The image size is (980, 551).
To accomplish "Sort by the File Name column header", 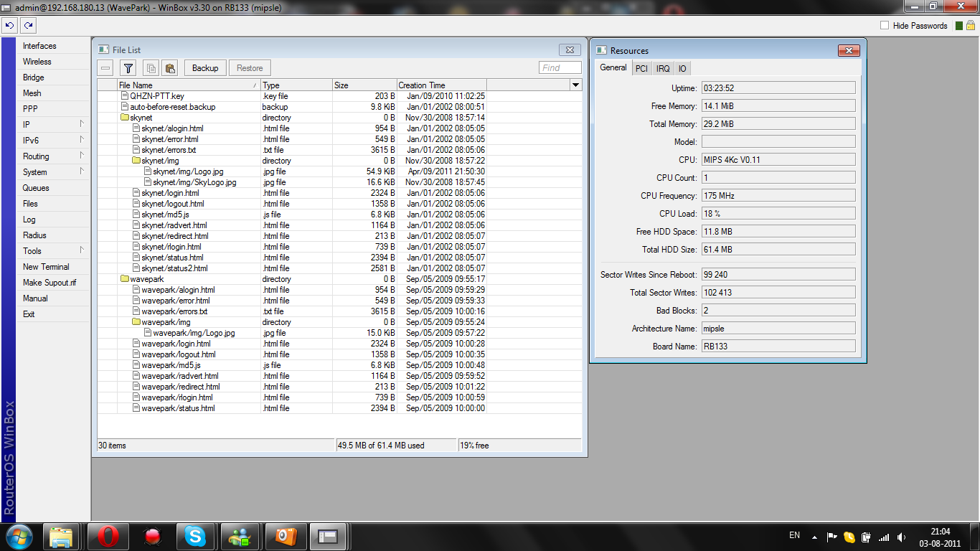I will 189,85.
